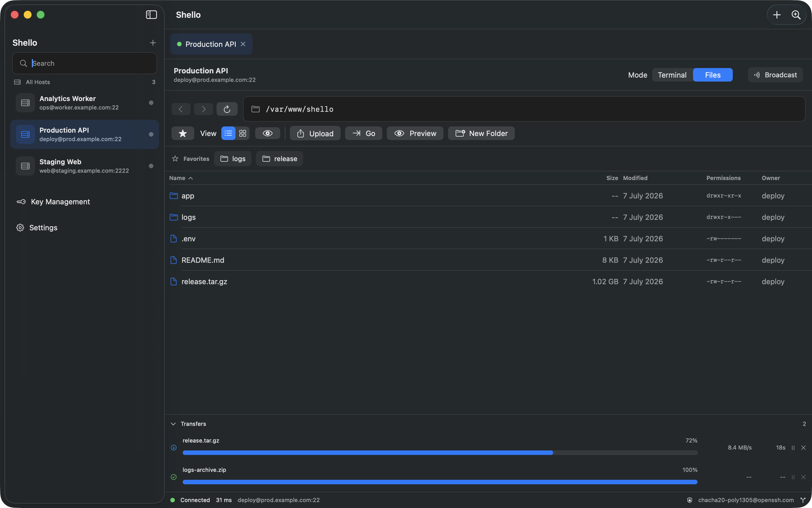Sort by the Modified column header
Viewport: 812px width, 508px height.
coord(635,178)
